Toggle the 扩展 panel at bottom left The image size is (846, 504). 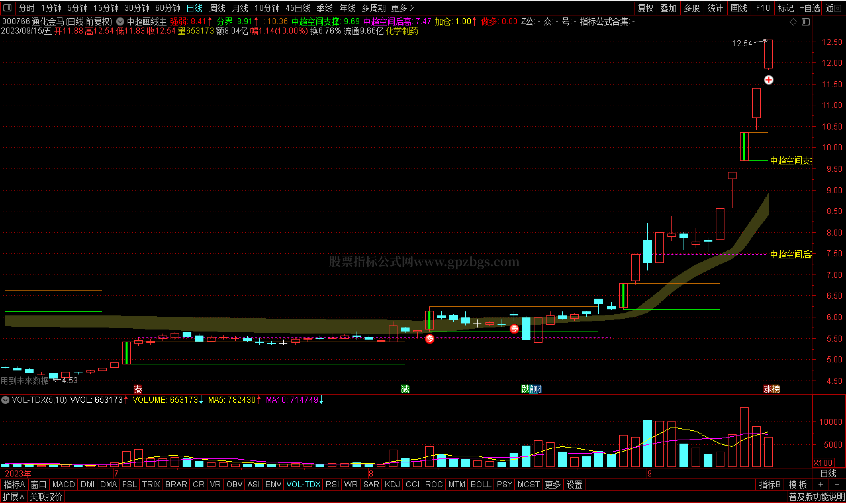[13, 497]
